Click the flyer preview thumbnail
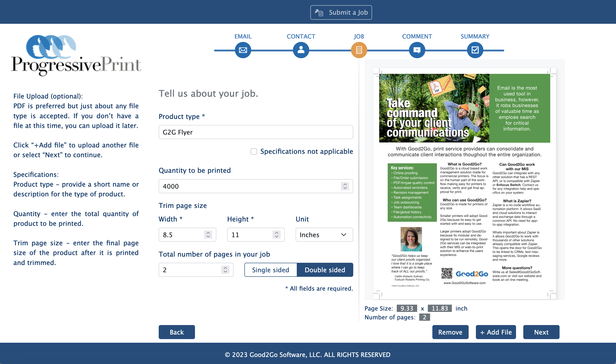The width and height of the screenshot is (616, 364). coord(465,183)
